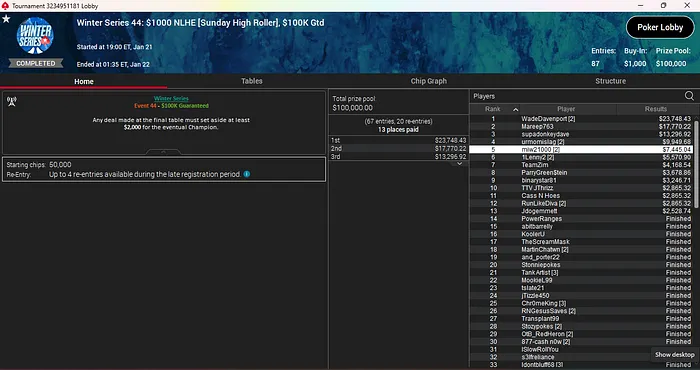Select player Stozypokes row

pos(581,326)
